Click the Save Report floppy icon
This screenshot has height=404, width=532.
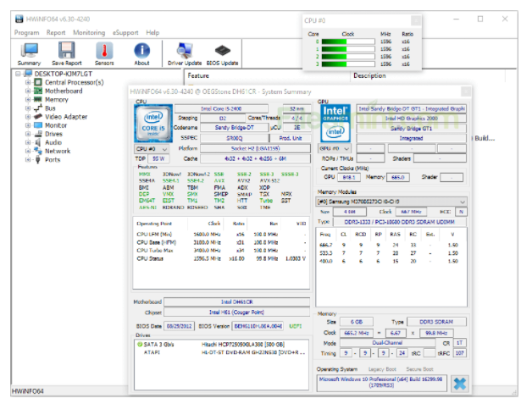[x=66, y=53]
